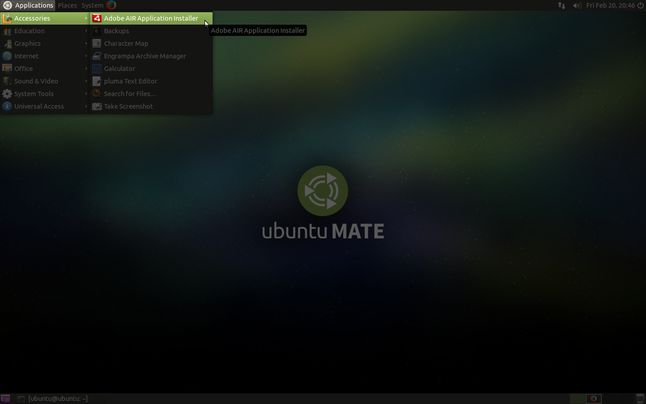Open the network connections indicator
This screenshot has height=404, width=646.
562,5
